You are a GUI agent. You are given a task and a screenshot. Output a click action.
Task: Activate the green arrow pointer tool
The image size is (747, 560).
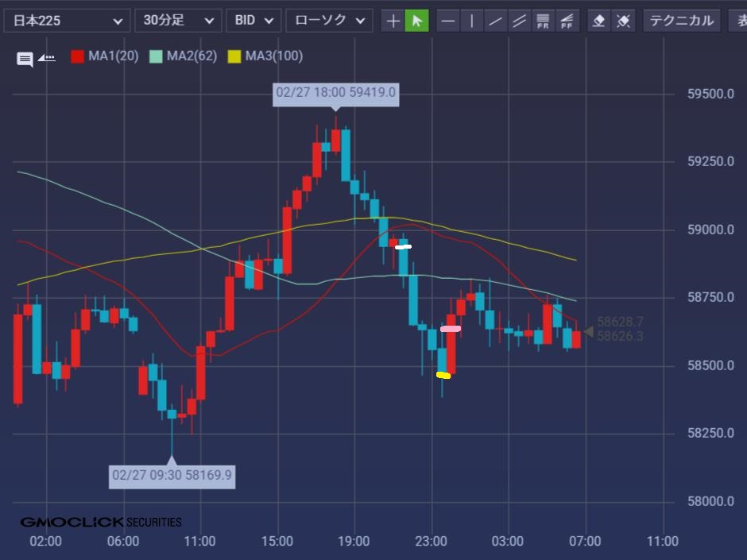tap(416, 21)
